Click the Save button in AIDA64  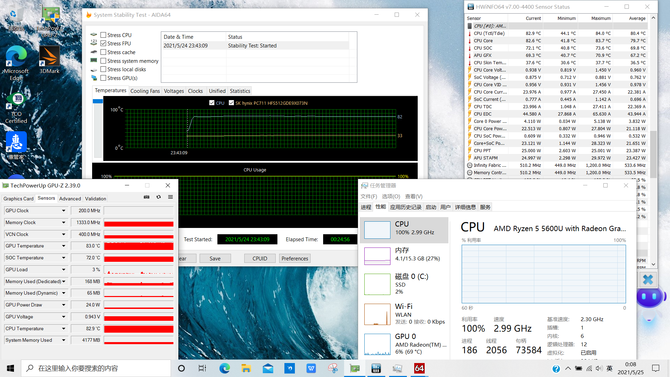[215, 259]
